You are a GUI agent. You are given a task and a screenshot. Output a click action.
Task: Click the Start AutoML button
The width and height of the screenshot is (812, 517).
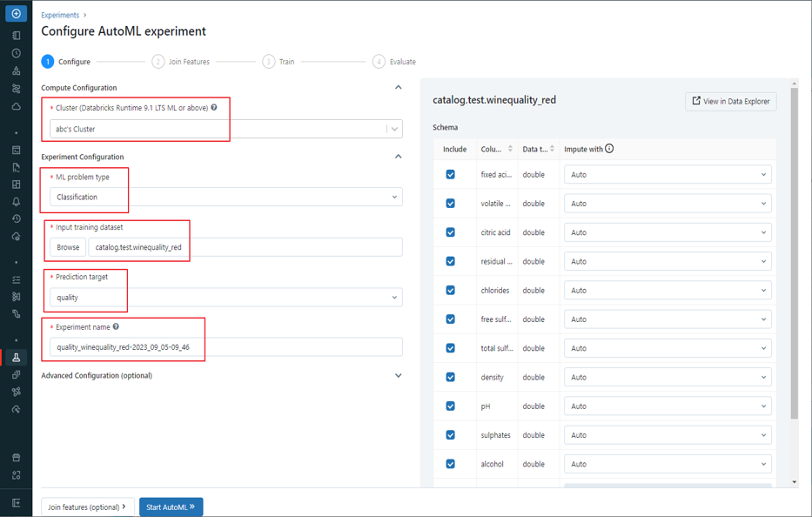click(171, 507)
